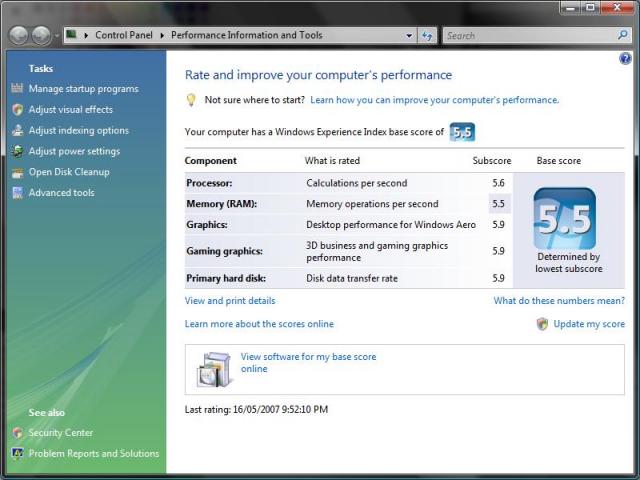
Task: Click the lightbulb tip icon
Action: click(191, 100)
